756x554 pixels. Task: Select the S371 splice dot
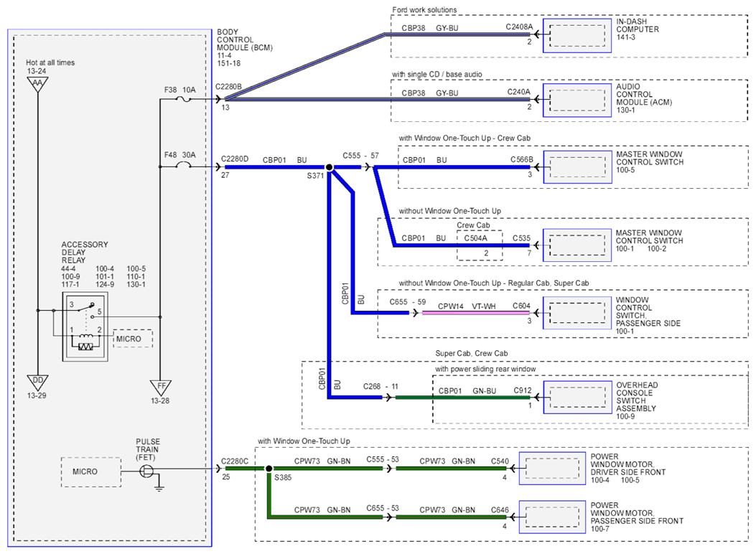[330, 167]
